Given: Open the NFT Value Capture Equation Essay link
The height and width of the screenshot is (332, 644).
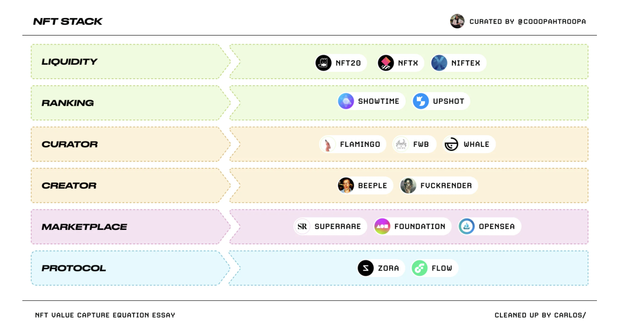Looking at the screenshot, I should point(105,315).
